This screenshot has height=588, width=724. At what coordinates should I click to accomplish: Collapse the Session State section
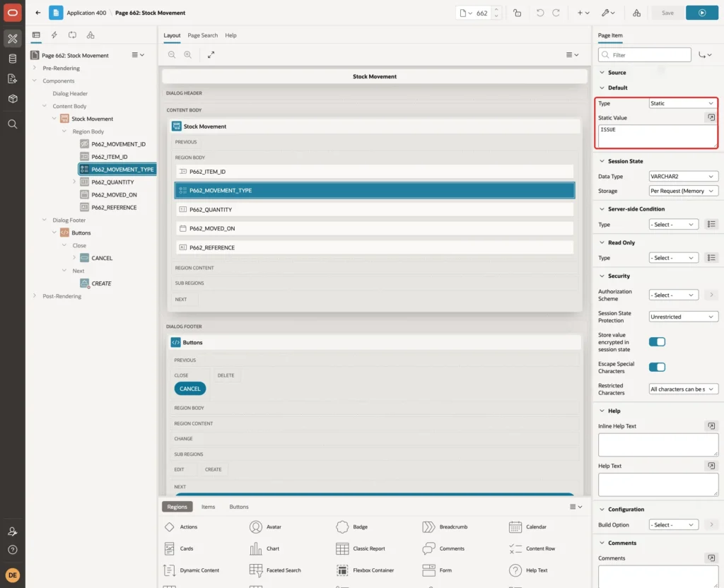[602, 161]
